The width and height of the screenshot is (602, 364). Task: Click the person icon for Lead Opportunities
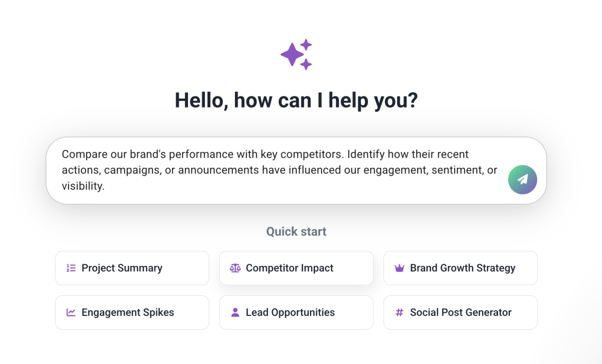235,312
